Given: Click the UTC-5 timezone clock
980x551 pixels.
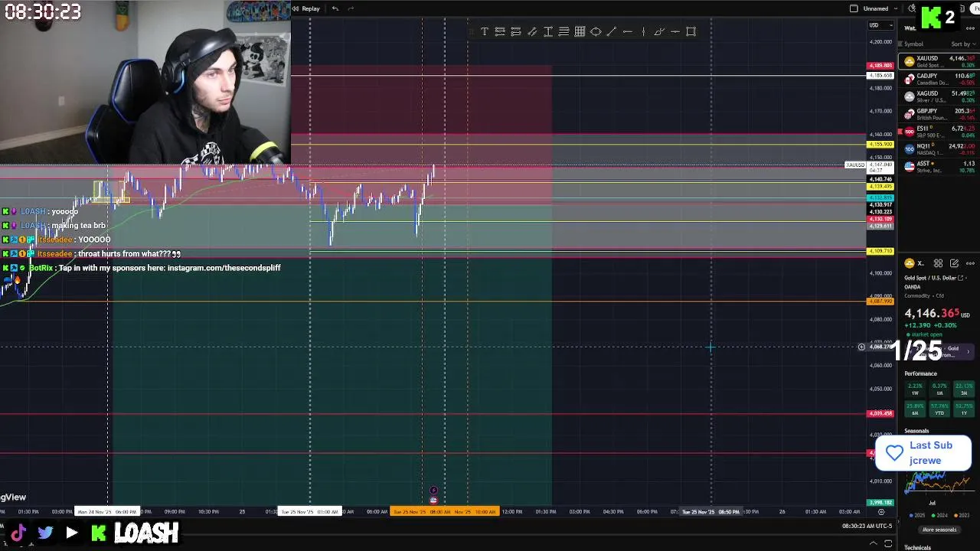Looking at the screenshot, I should click(x=868, y=527).
